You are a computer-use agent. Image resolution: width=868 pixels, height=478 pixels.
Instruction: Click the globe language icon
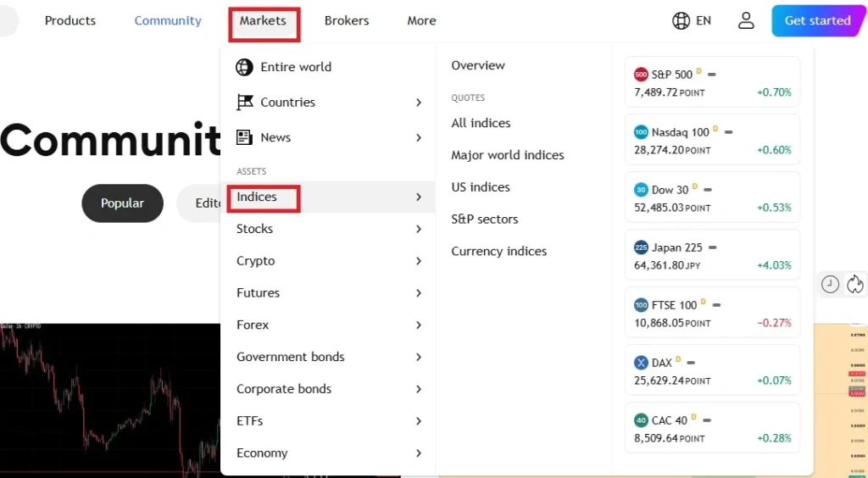tap(681, 20)
